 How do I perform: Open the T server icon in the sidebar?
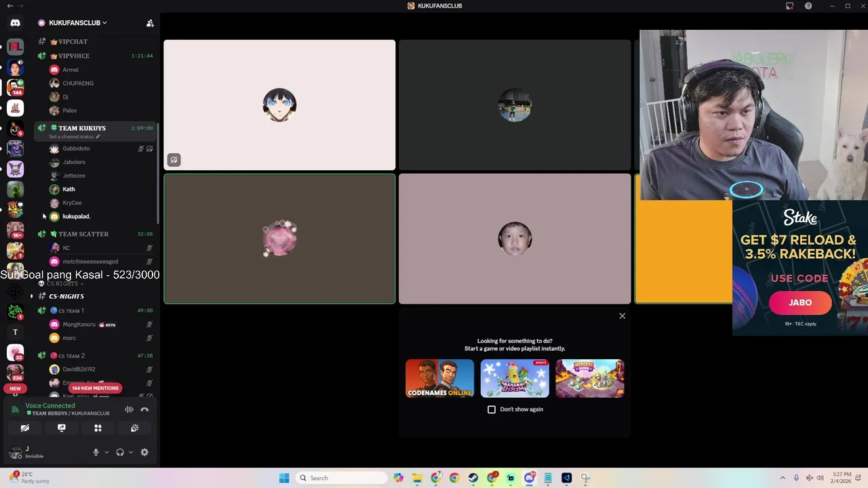[x=15, y=332]
